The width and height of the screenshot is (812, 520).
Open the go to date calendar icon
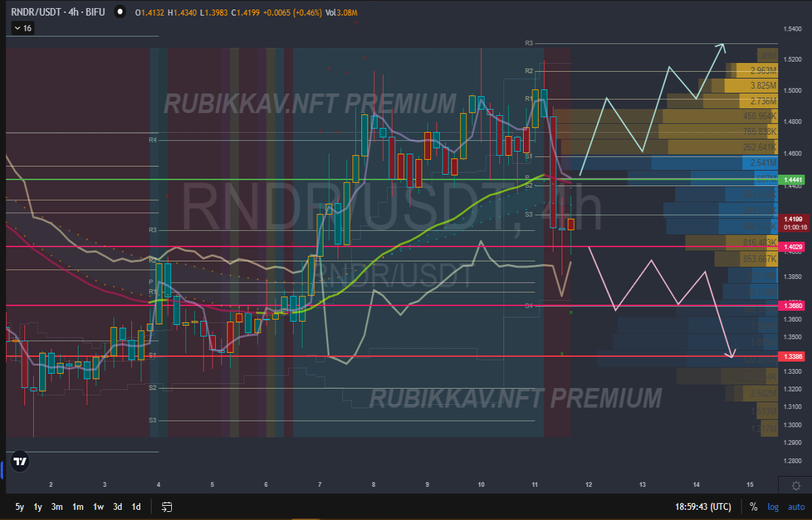pos(167,506)
